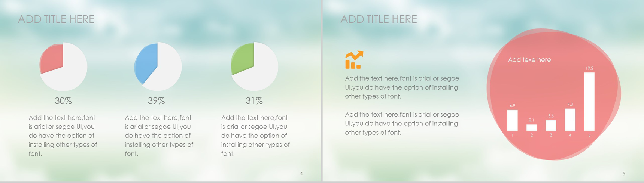Click the bar labeled 6.9
Viewport: 644px width, 183px height.
pyautogui.click(x=512, y=120)
